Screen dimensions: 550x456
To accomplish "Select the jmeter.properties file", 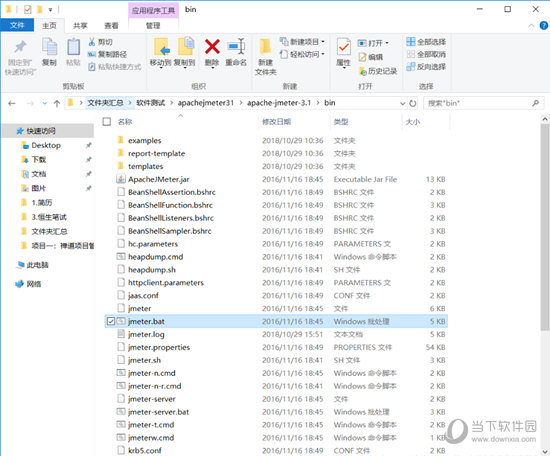I will [159, 347].
